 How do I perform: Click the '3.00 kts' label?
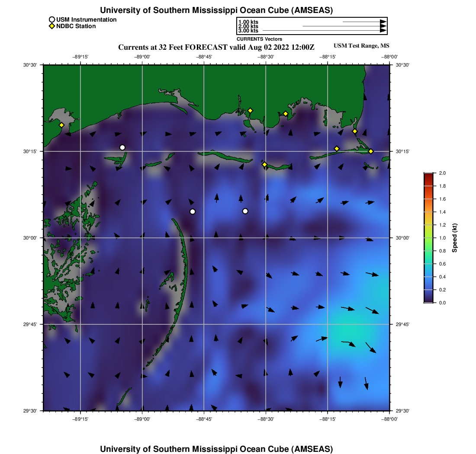(248, 31)
